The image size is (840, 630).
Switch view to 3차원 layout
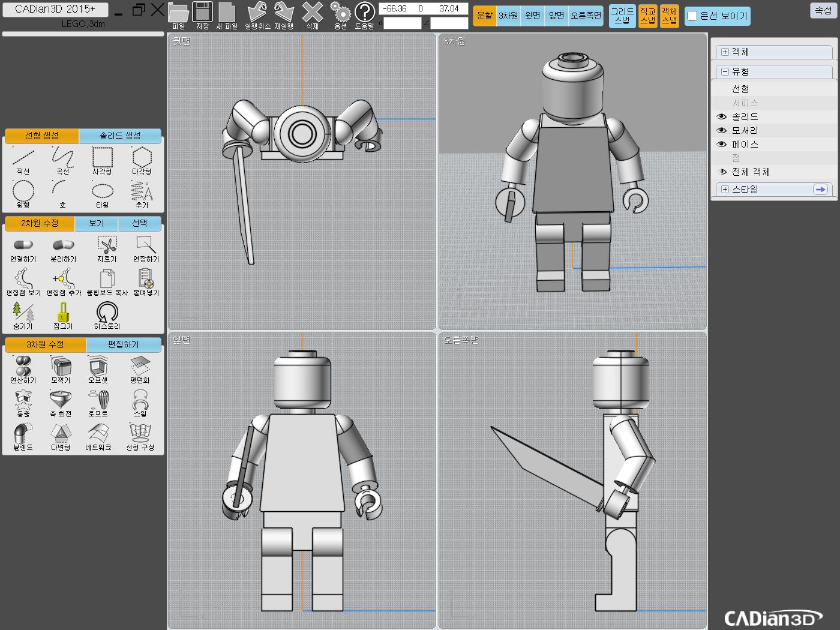[x=508, y=16]
